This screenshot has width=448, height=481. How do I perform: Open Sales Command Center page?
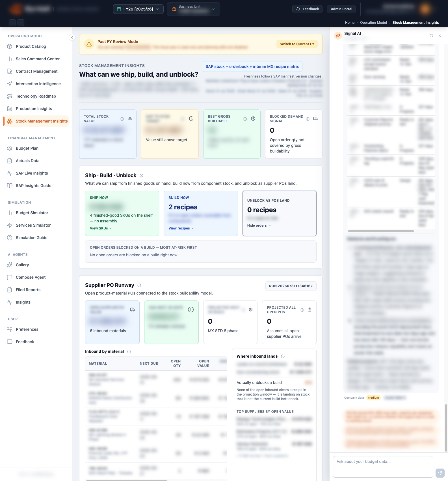pos(38,59)
